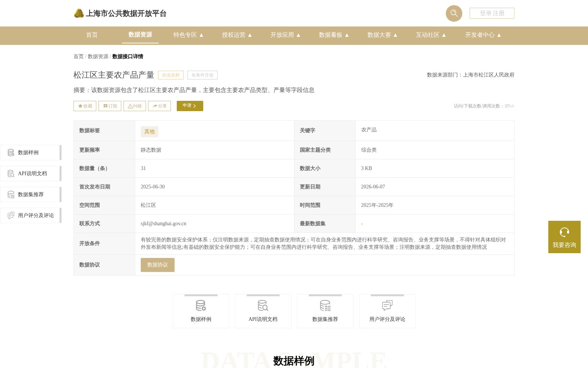The image size is (588, 368).
Task: Open 数据集推荐 in the left sidebar
Action: click(31, 195)
